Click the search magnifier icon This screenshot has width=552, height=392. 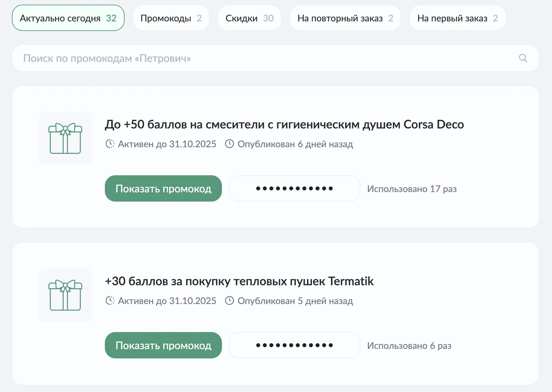point(523,58)
